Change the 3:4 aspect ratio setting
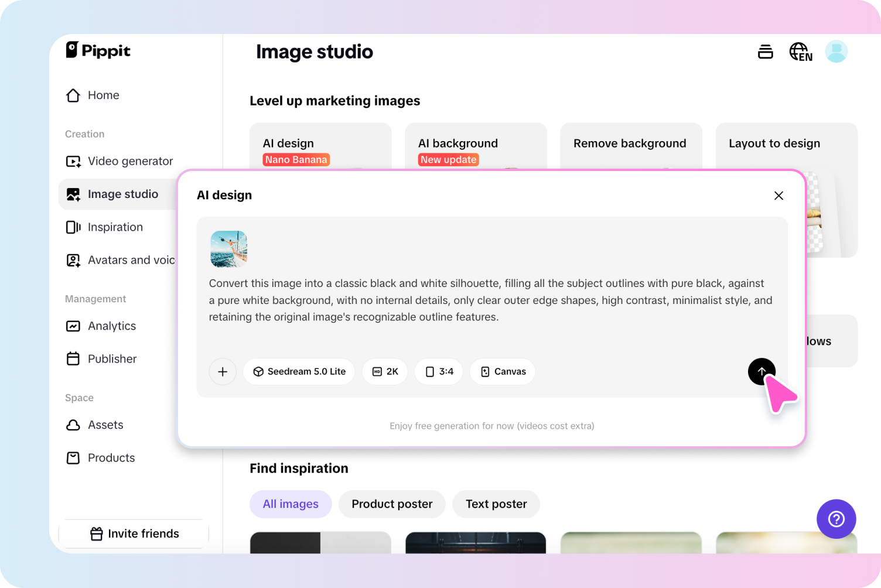The width and height of the screenshot is (881, 588). coord(439,371)
